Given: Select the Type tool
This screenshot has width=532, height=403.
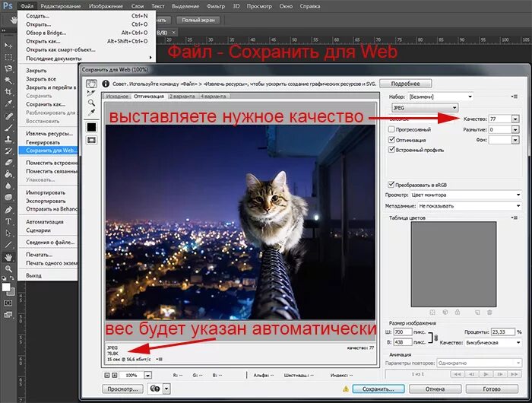Looking at the screenshot, I should [8, 221].
